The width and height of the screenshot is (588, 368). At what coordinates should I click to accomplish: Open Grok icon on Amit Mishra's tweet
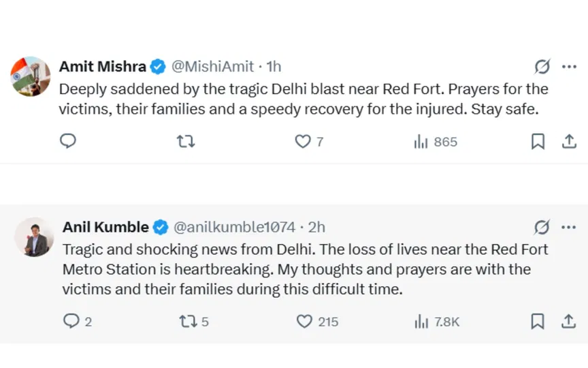click(542, 66)
